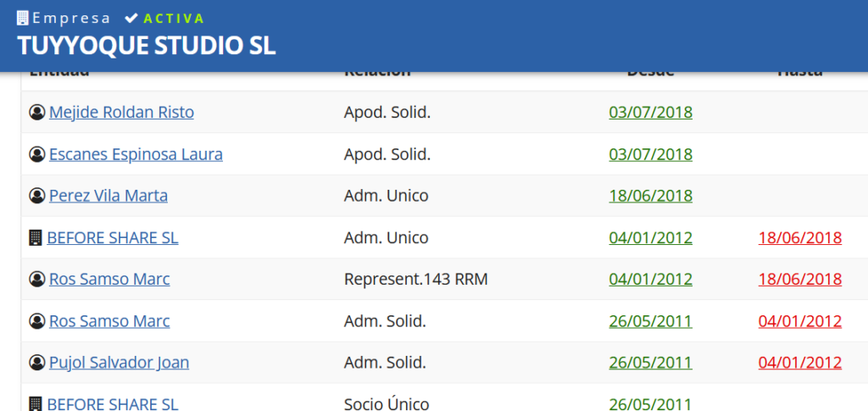Click building icon beside BEFORE SHARE SL Adm. Unico
This screenshot has width=868, height=411.
(x=36, y=238)
